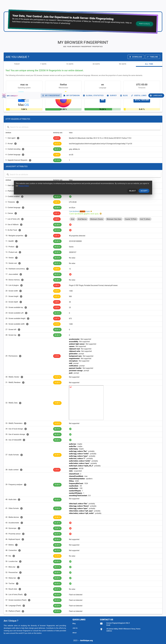Click the Am I Unique logo icon
Image resolution: width=166 pixels, height=644 pixels.
pyautogui.click(x=4, y=96)
